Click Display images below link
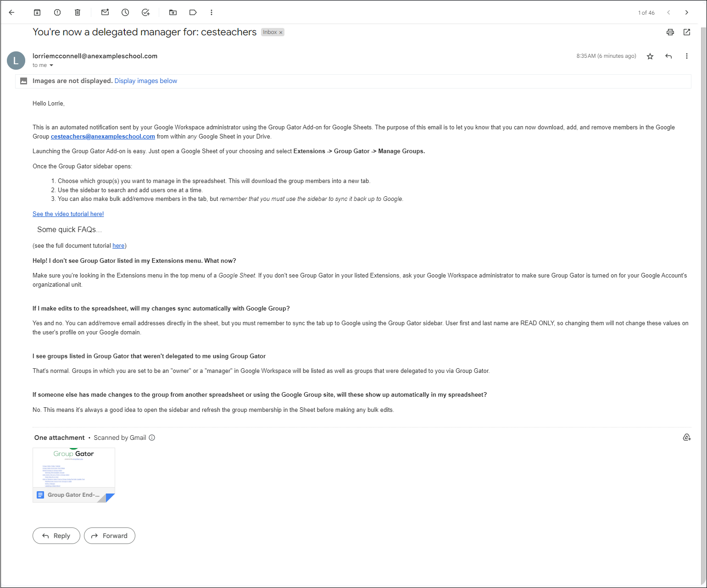Viewport: 707px width, 588px height. coord(146,81)
